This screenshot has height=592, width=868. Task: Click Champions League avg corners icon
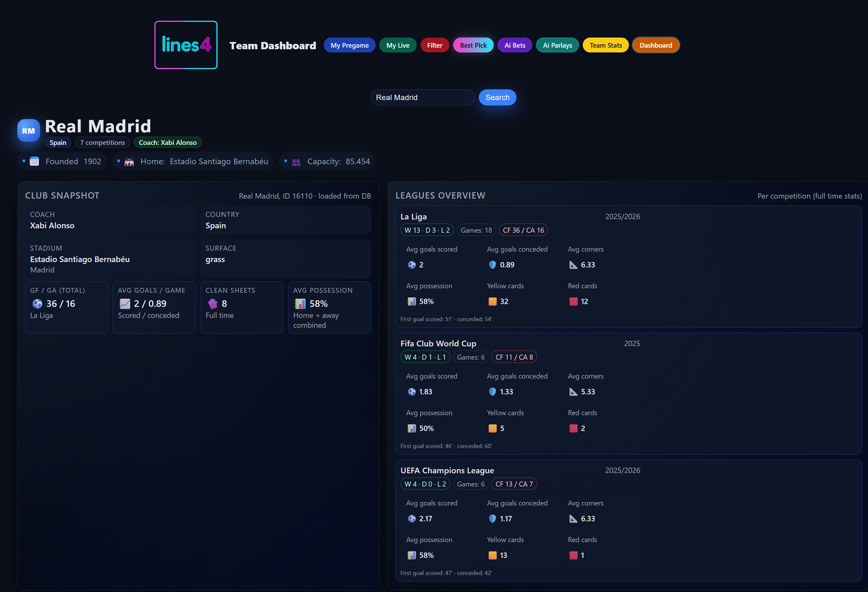coord(573,518)
